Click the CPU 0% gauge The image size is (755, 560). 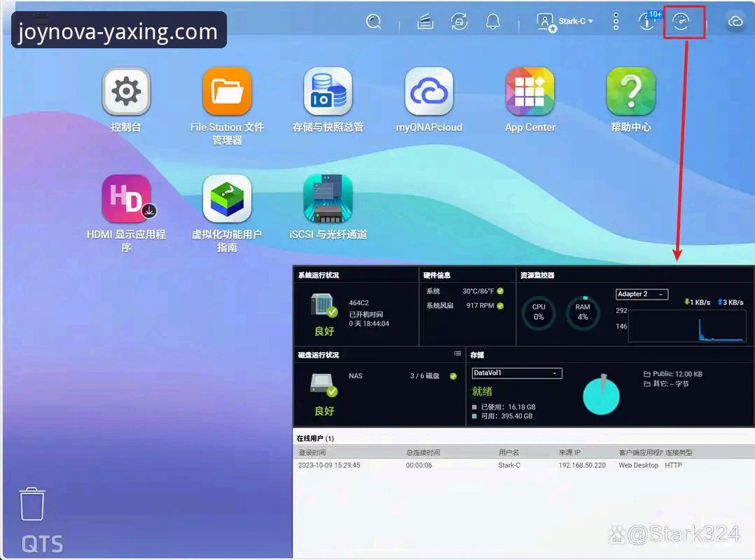click(539, 313)
